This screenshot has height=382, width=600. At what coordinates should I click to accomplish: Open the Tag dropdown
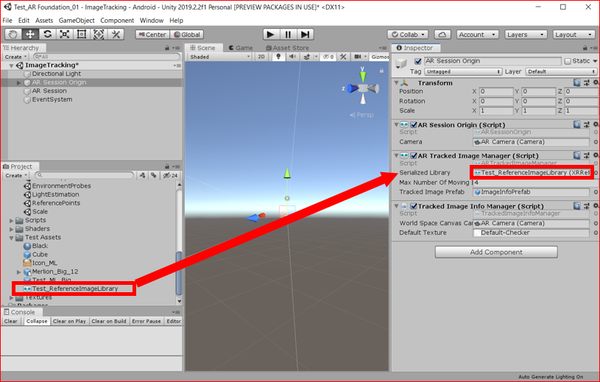click(463, 72)
